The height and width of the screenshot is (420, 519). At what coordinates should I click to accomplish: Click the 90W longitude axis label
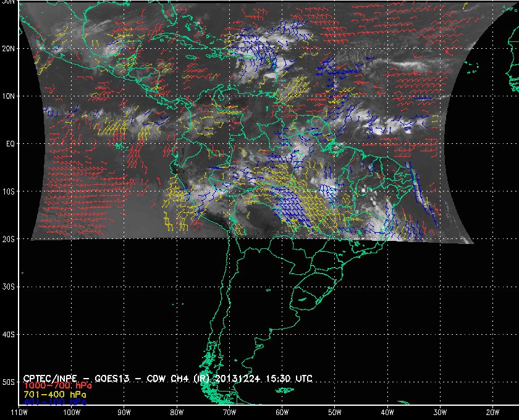pyautogui.click(x=124, y=413)
